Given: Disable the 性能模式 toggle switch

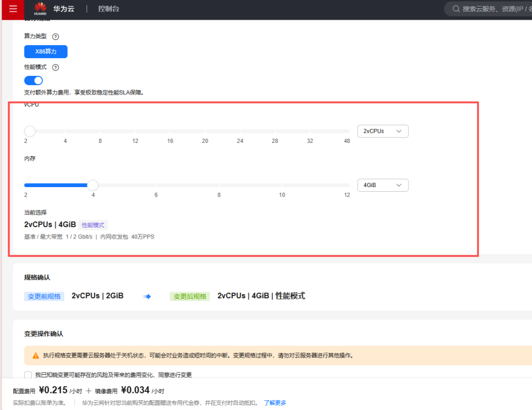Looking at the screenshot, I should (33, 81).
